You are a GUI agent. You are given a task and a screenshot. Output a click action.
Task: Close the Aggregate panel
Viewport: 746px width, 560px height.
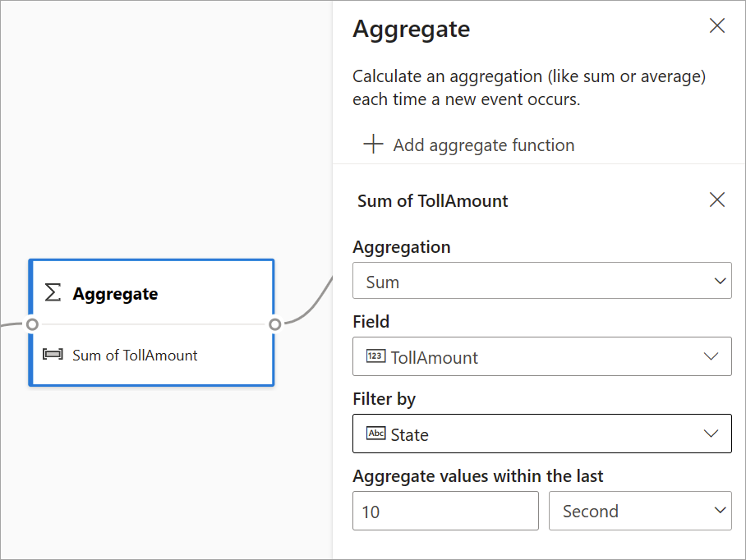(717, 26)
